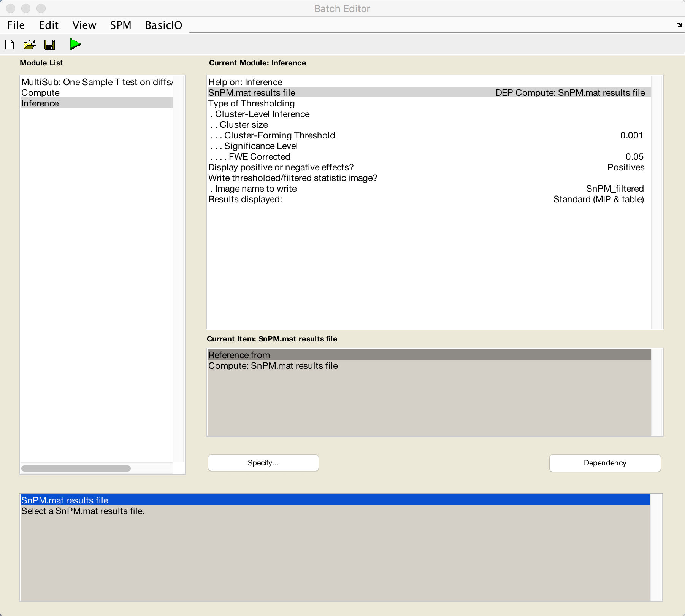Click the Current Module vertical scrollbar track
The width and height of the screenshot is (685, 616).
tap(657, 202)
